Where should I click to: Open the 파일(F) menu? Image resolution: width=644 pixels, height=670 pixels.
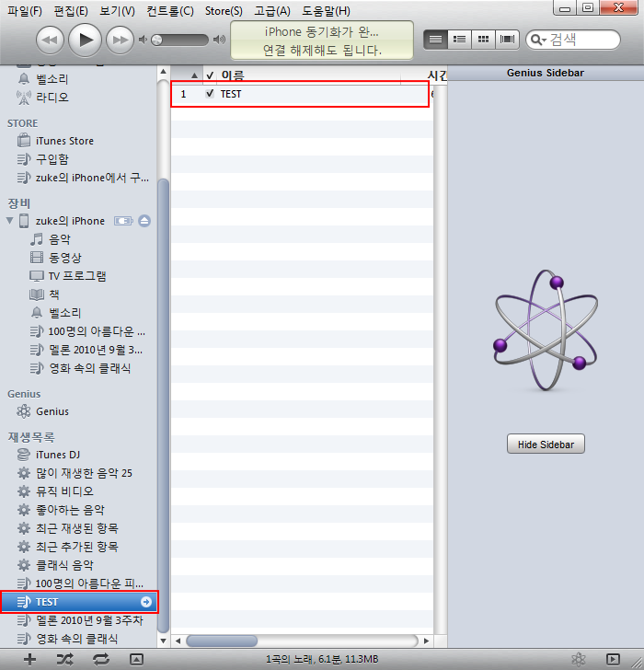[x=25, y=11]
